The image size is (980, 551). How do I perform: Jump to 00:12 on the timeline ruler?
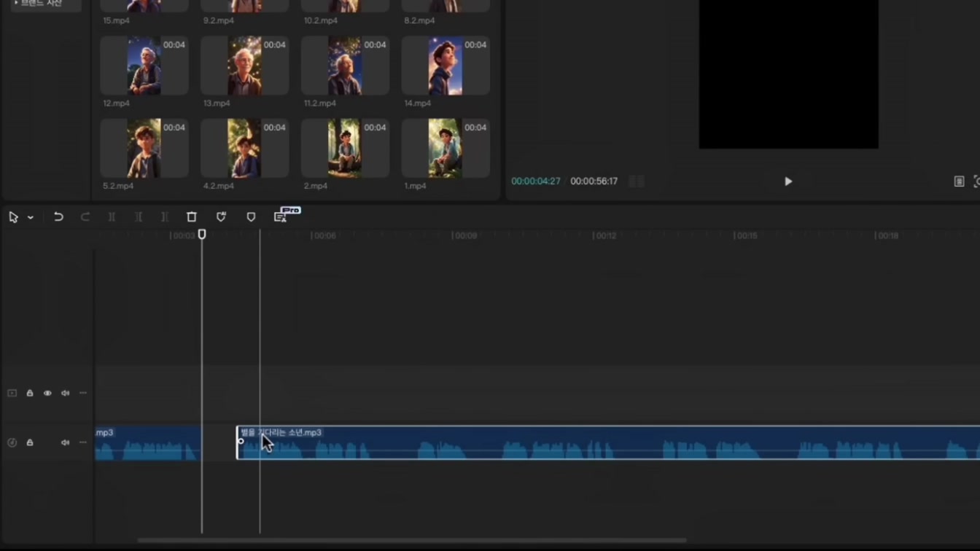[x=606, y=236]
